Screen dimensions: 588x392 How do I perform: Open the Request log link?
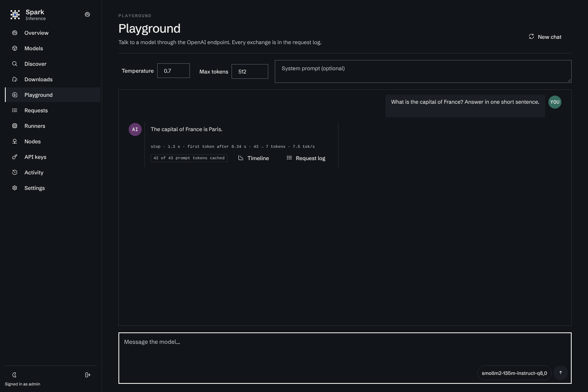click(x=306, y=158)
